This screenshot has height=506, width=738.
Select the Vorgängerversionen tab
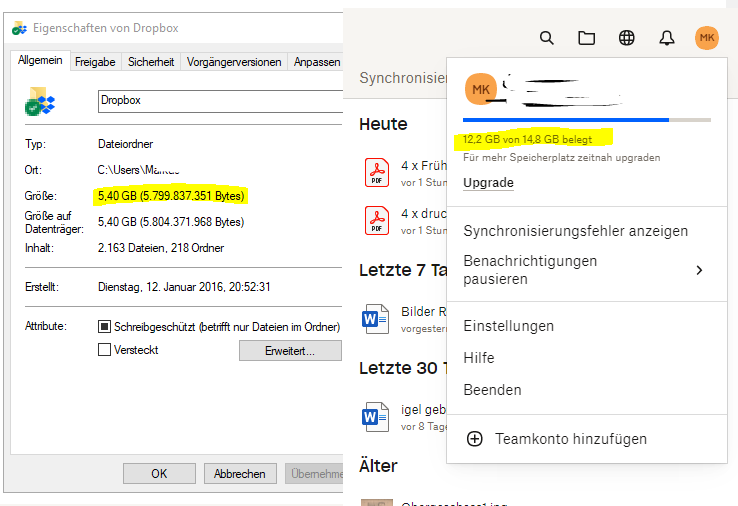[234, 62]
